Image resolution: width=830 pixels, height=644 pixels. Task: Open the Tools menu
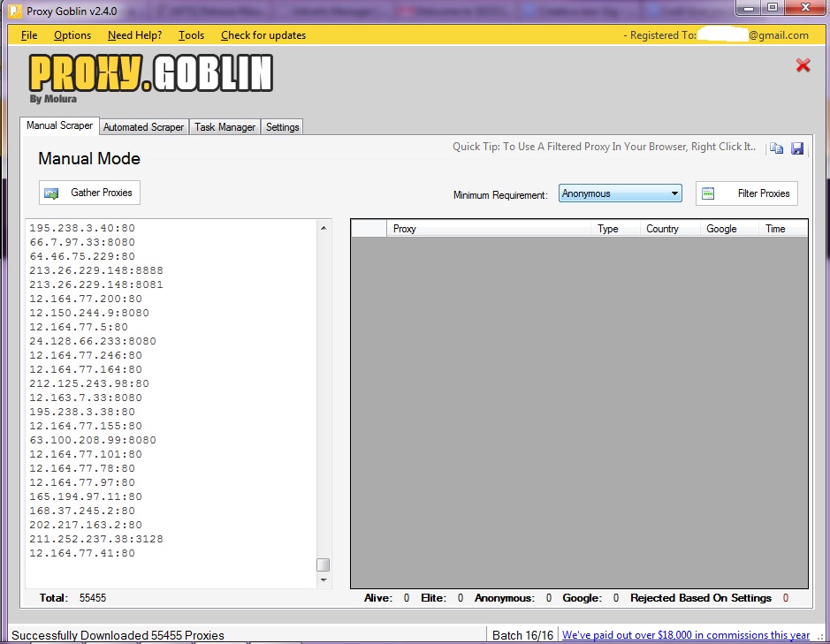pyautogui.click(x=191, y=35)
